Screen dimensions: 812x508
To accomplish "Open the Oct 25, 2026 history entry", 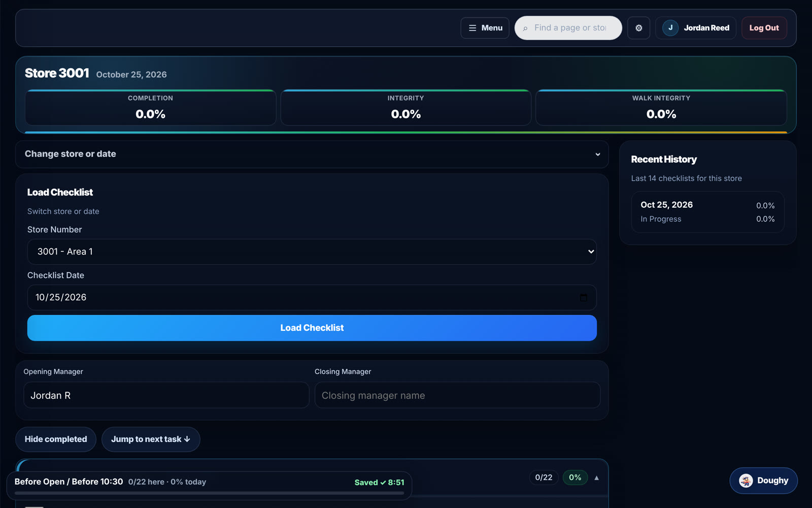I will 707,212.
